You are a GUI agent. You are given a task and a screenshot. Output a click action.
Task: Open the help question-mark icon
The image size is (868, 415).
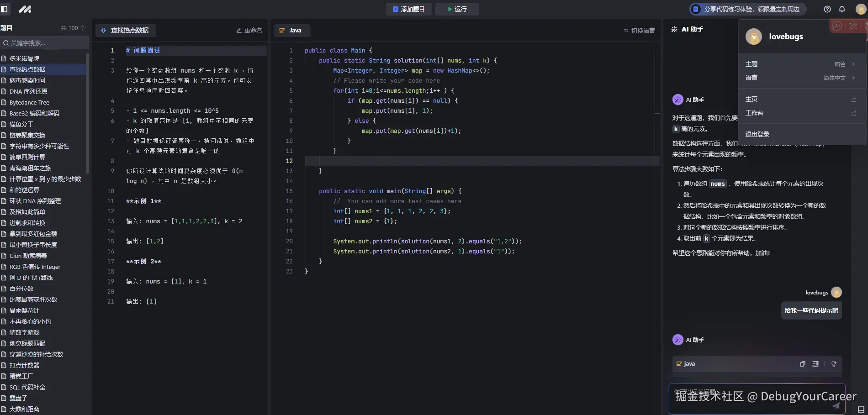827,9
